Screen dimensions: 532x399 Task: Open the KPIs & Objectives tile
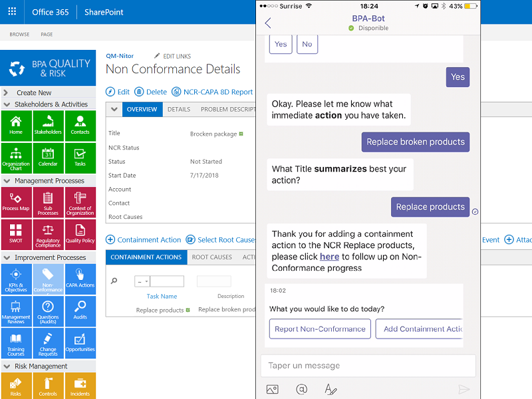coord(16,279)
